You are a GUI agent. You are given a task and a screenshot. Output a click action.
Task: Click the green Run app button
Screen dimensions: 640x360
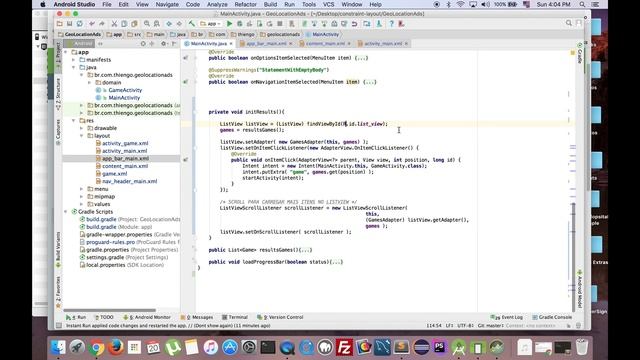229,24
